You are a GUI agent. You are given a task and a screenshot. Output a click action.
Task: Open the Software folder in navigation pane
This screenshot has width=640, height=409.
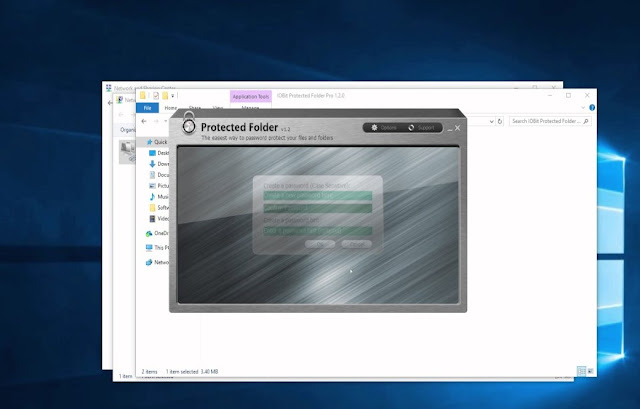click(x=158, y=208)
